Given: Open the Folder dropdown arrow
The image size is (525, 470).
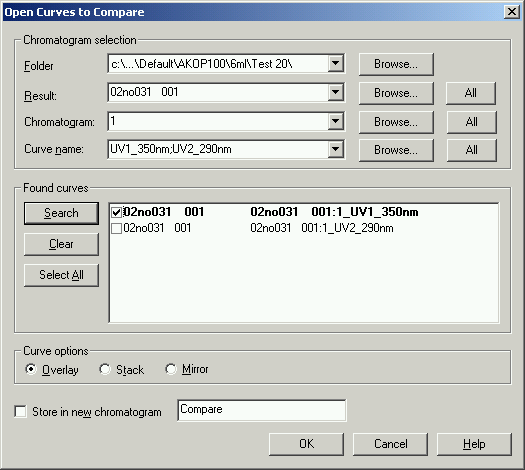Looking at the screenshot, I should coord(335,63).
